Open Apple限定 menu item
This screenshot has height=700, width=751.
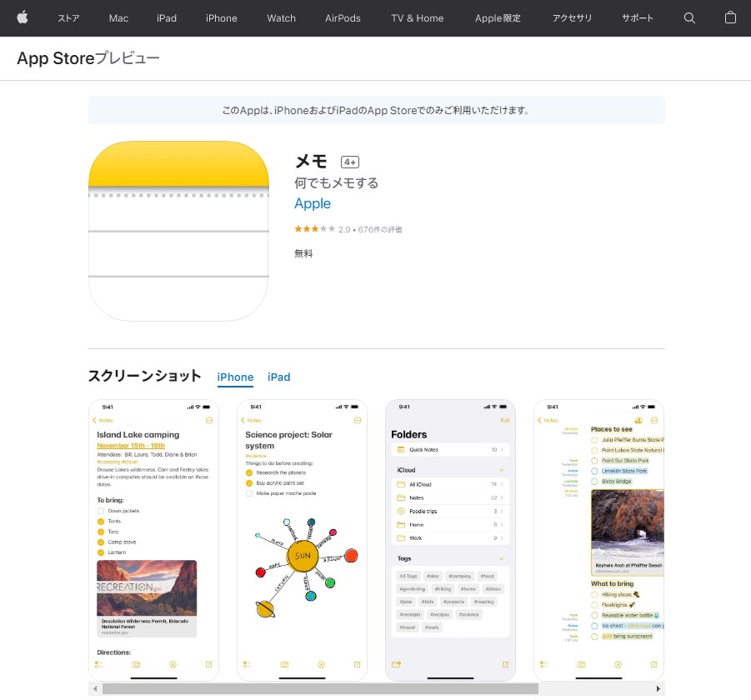pyautogui.click(x=498, y=18)
